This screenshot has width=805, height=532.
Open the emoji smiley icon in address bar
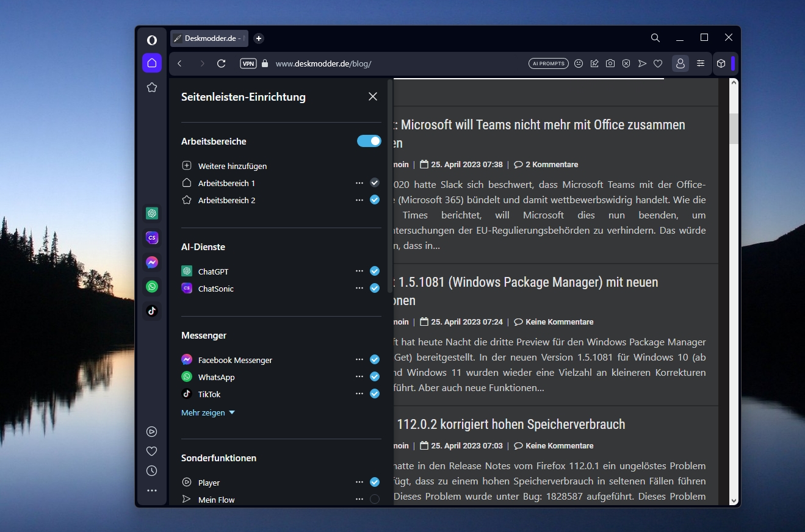(x=579, y=63)
